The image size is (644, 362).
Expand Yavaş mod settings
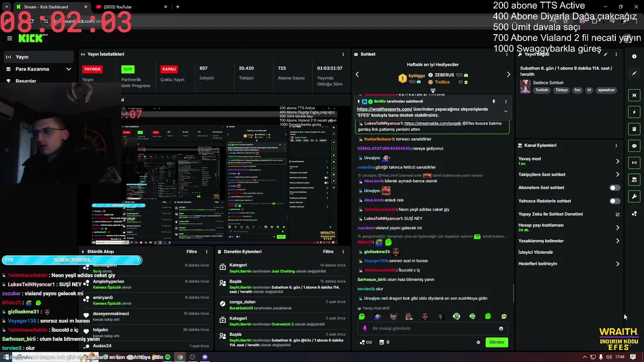pyautogui.click(x=618, y=161)
